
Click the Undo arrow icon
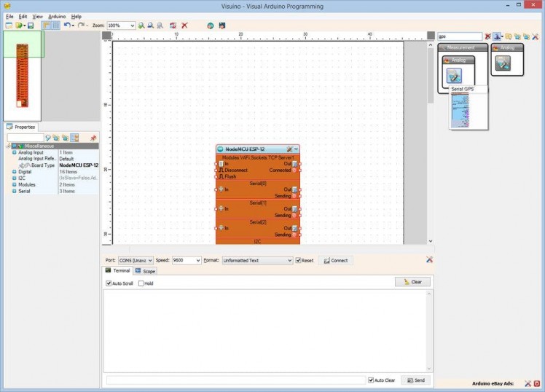pos(67,26)
